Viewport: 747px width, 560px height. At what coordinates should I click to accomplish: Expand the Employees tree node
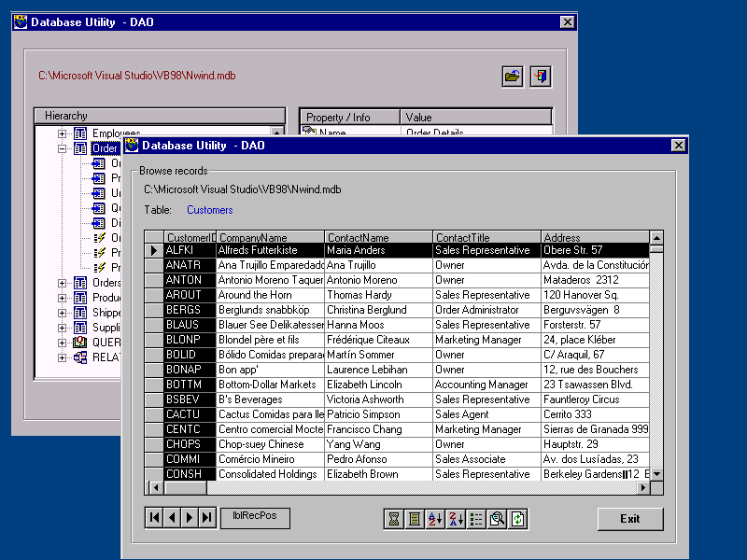(62, 133)
